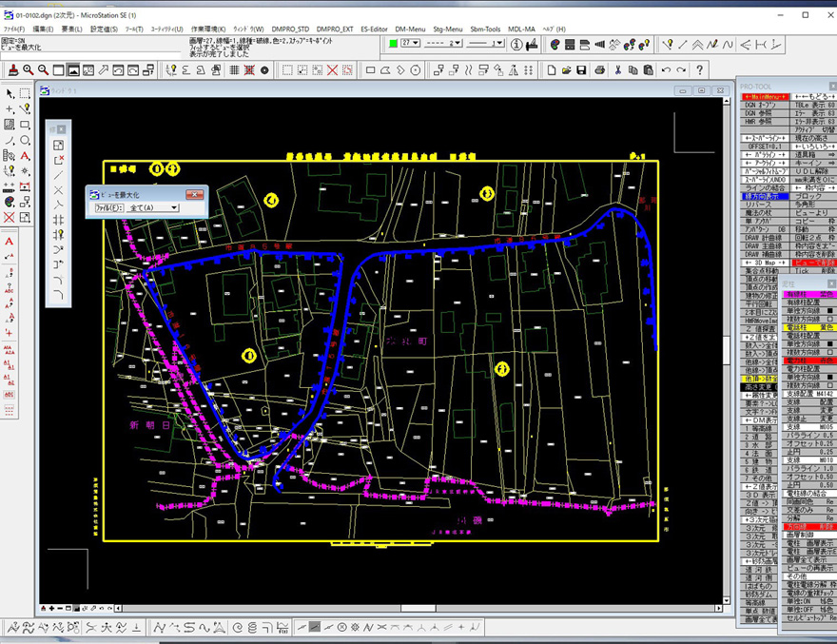Image resolution: width=837 pixels, height=644 pixels.
Task: Open the level 27 dropdown
Action: (x=413, y=44)
